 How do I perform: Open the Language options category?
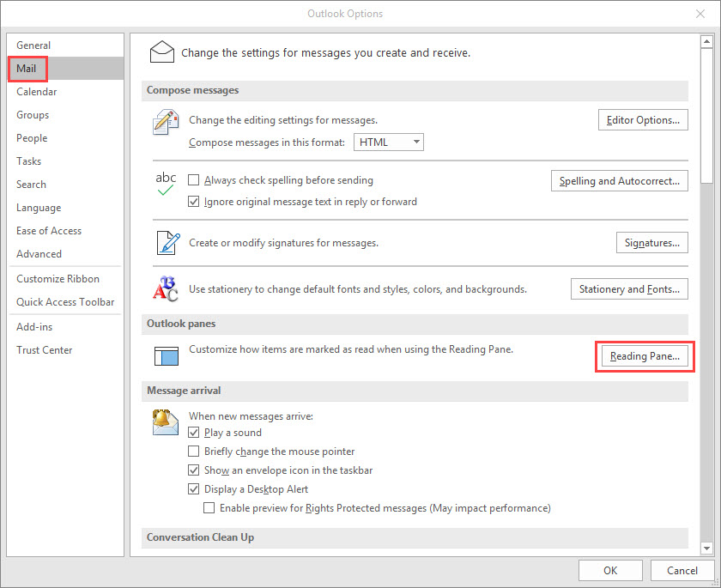(65, 208)
